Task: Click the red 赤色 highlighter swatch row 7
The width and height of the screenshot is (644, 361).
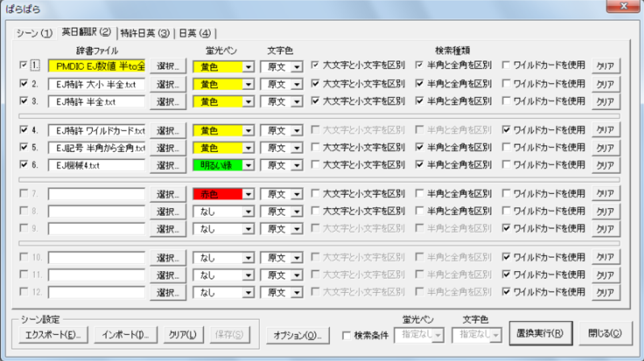Action: [x=217, y=194]
